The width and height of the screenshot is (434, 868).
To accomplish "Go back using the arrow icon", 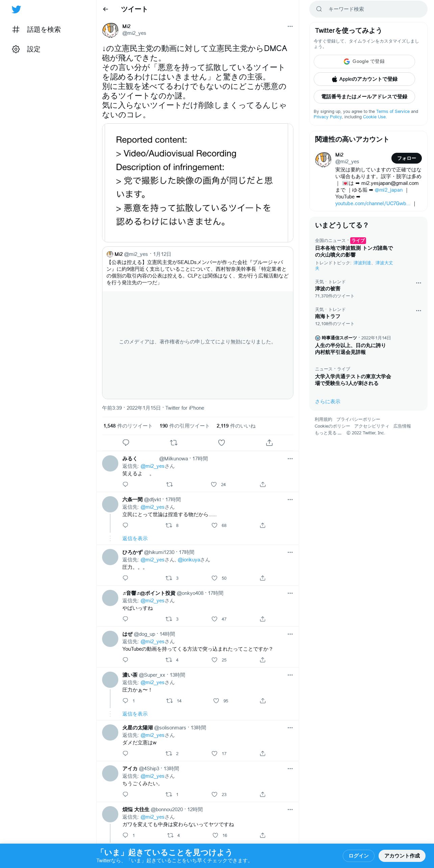I will click(x=105, y=9).
